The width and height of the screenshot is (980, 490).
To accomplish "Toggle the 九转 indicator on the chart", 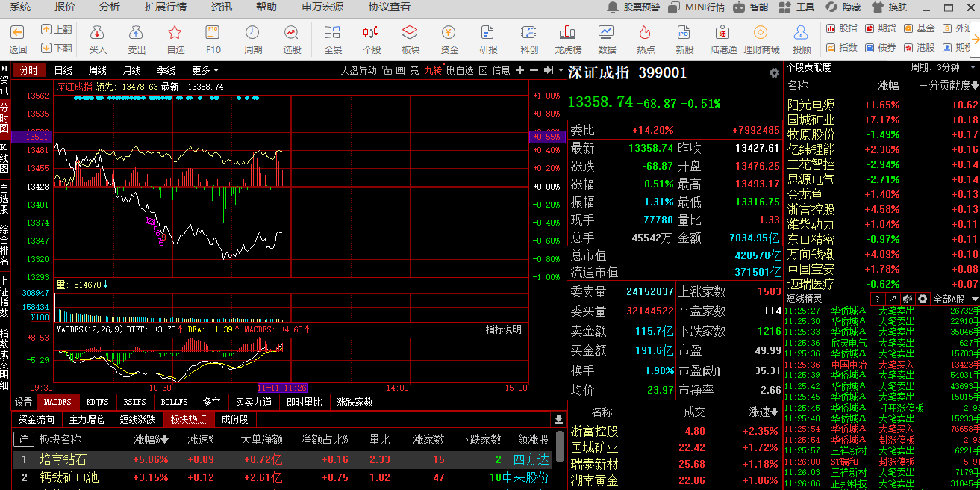I will [x=433, y=70].
